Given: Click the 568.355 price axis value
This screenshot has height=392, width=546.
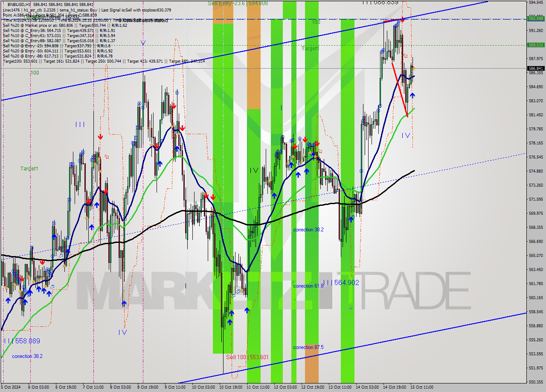Looking at the screenshot, I should tap(536, 228).
